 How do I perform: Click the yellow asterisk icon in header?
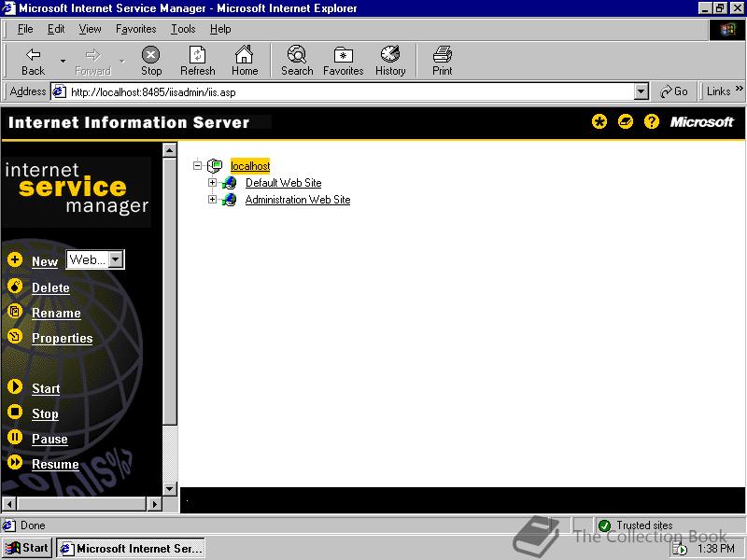pos(599,122)
